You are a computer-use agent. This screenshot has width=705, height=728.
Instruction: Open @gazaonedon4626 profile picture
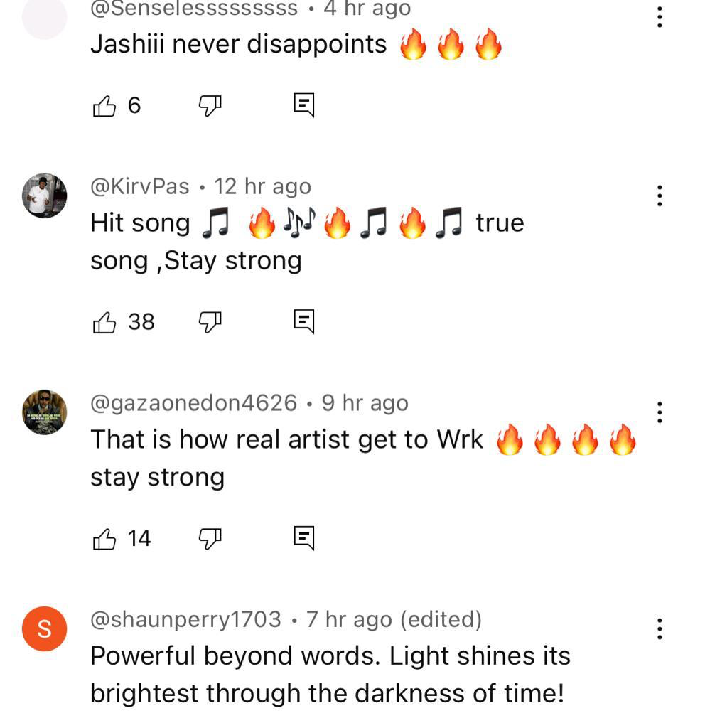[x=45, y=412]
